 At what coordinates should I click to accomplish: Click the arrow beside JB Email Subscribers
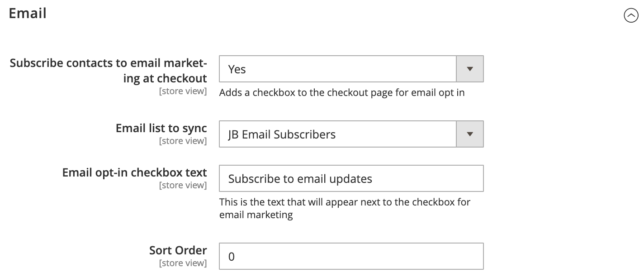coord(470,134)
